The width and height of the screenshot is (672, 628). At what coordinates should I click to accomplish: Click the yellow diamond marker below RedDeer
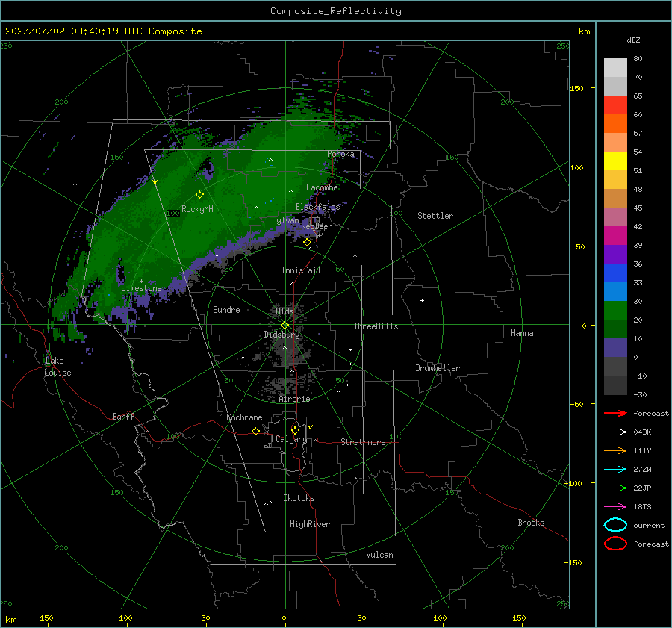[307, 243]
